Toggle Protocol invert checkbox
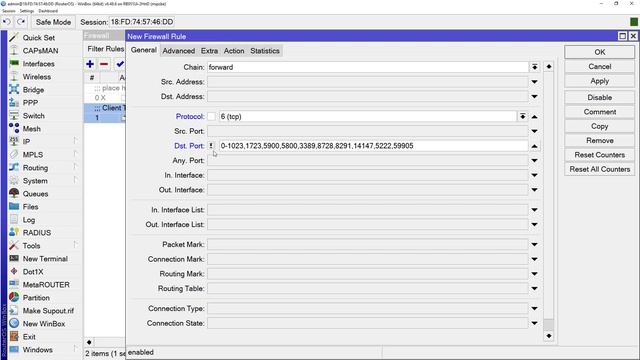This screenshot has width=640, height=360. (211, 116)
